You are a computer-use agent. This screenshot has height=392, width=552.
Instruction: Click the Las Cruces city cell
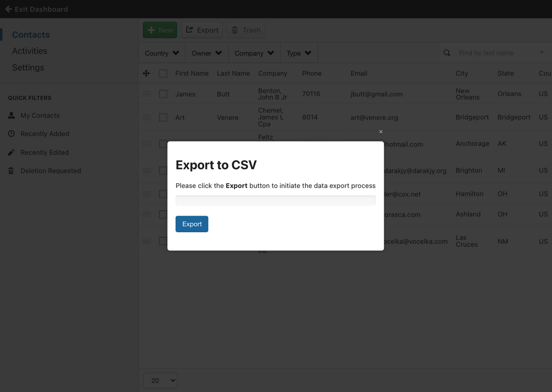(467, 241)
